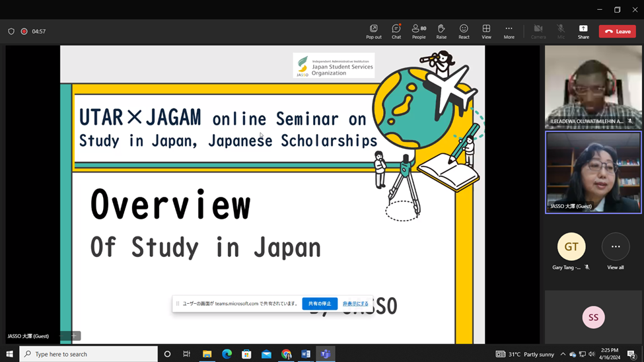Click the taskbar search box
Viewport: 644px width, 362px height.
[89, 354]
